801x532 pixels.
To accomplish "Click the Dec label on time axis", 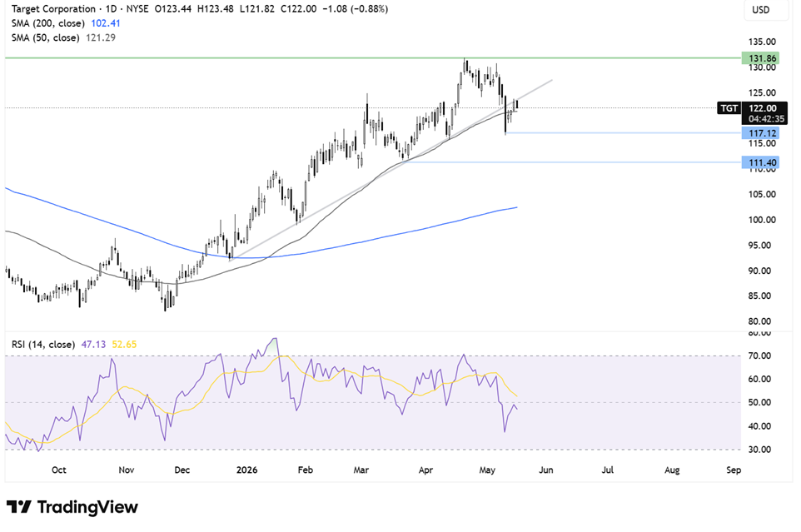I will coord(182,470).
